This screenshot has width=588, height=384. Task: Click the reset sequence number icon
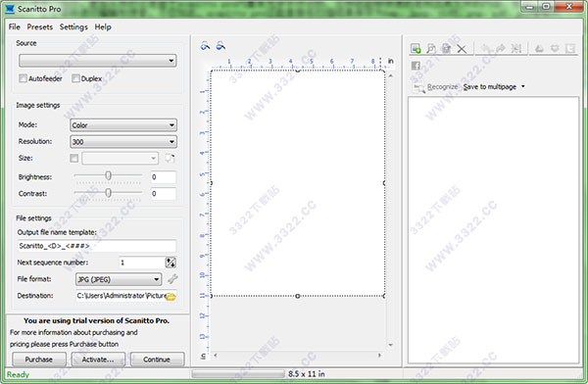(171, 263)
